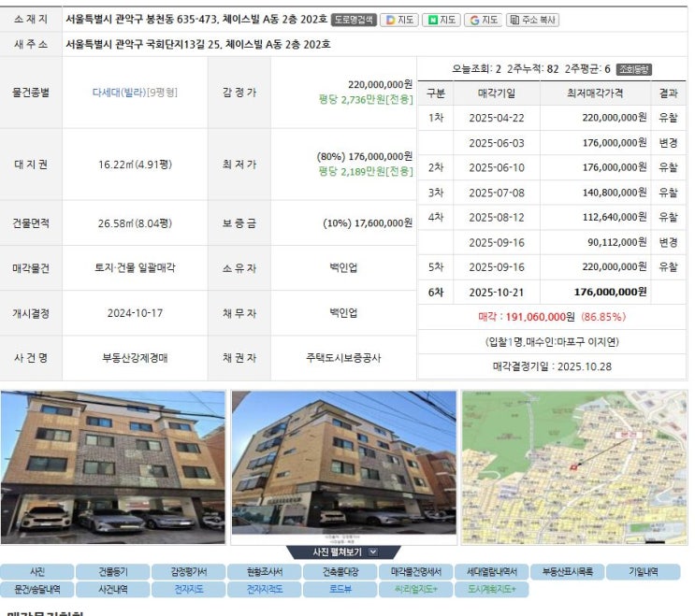Click the deposit (10%) 17,600,000원
Viewport: 695px width, 616px height.
[368, 223]
